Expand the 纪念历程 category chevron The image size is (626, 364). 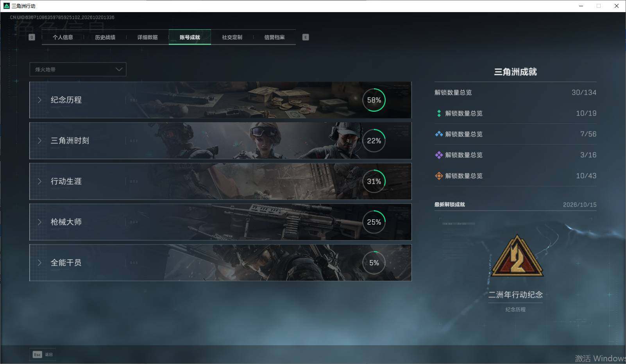(x=39, y=100)
